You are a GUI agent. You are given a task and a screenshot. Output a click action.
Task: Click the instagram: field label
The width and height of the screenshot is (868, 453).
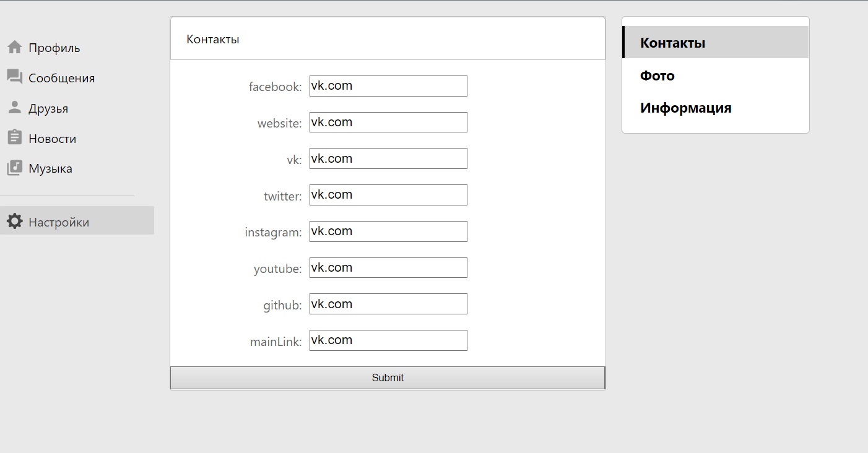click(x=274, y=233)
